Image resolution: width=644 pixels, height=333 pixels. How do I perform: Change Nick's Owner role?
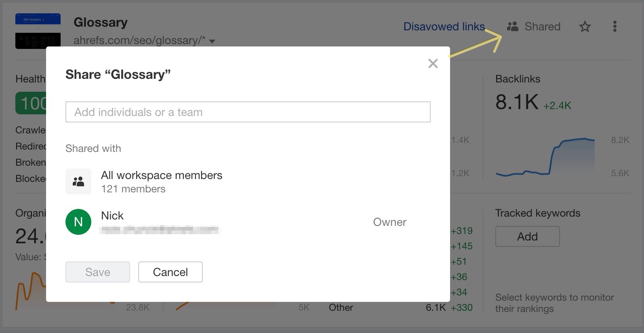point(389,222)
